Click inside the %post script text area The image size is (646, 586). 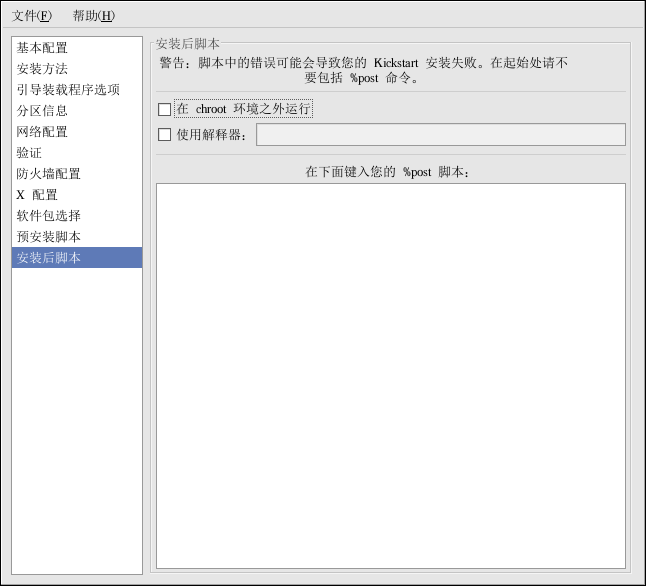[390, 375]
